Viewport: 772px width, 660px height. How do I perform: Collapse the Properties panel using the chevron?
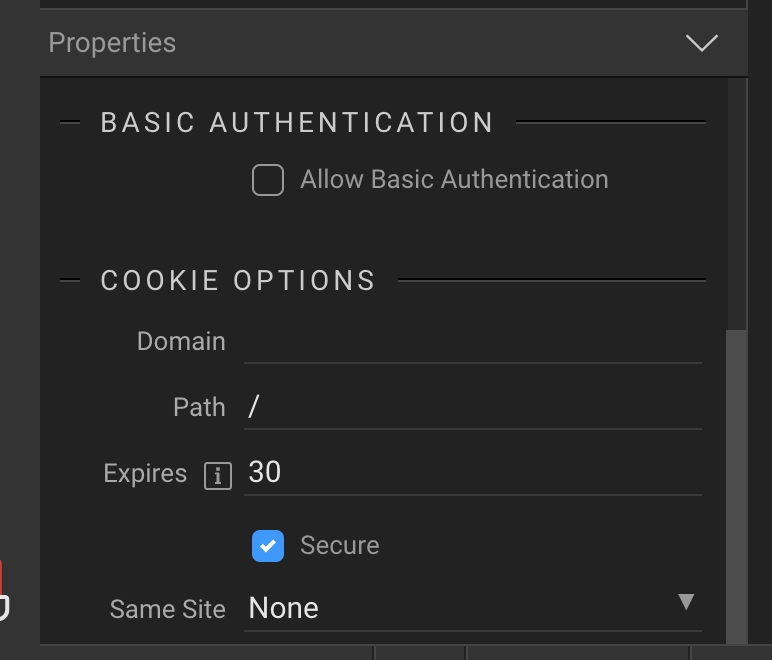coord(702,43)
